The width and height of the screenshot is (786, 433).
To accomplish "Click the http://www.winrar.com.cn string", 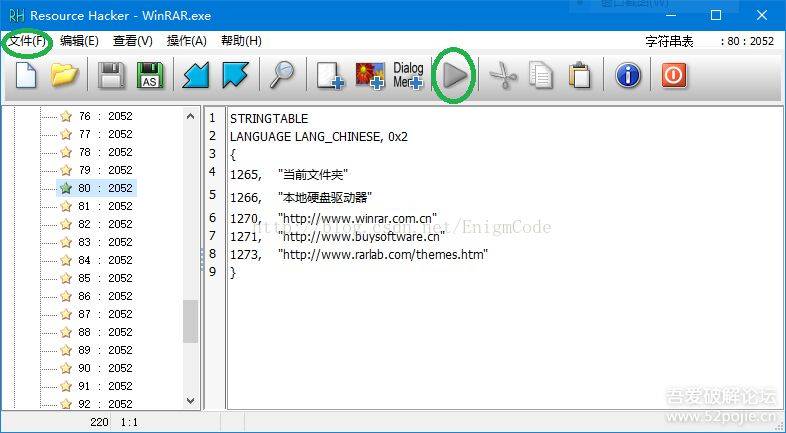I will point(358,219).
